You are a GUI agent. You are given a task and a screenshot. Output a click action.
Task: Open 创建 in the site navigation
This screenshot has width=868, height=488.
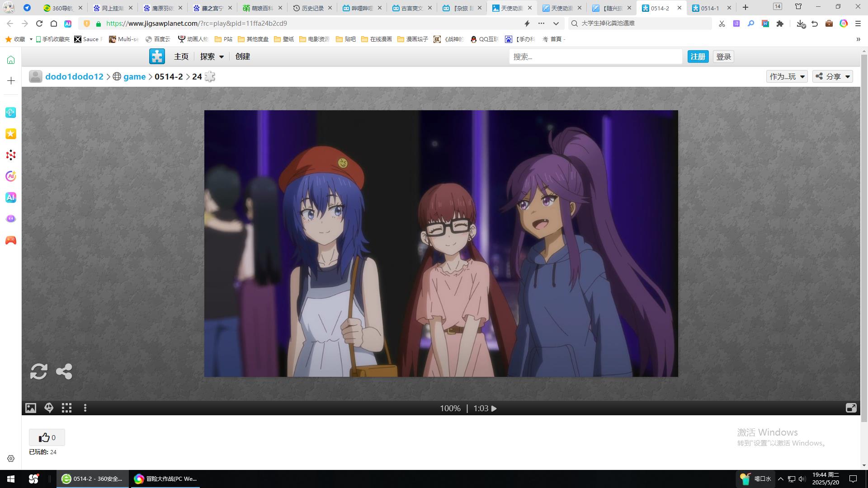pos(243,56)
